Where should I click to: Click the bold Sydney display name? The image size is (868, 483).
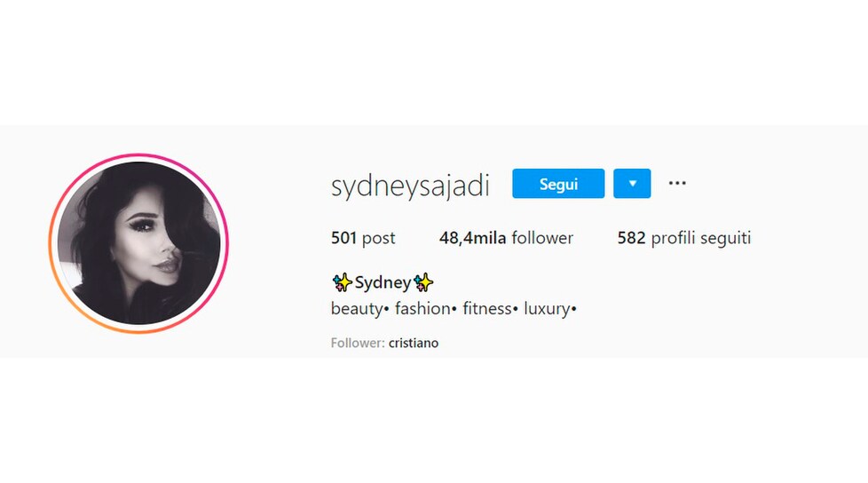click(383, 283)
